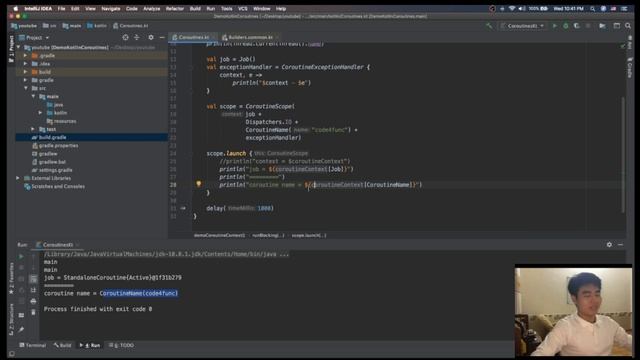Click the print icon in Run console
This screenshot has width=640, height=360.
[x=33, y=301]
